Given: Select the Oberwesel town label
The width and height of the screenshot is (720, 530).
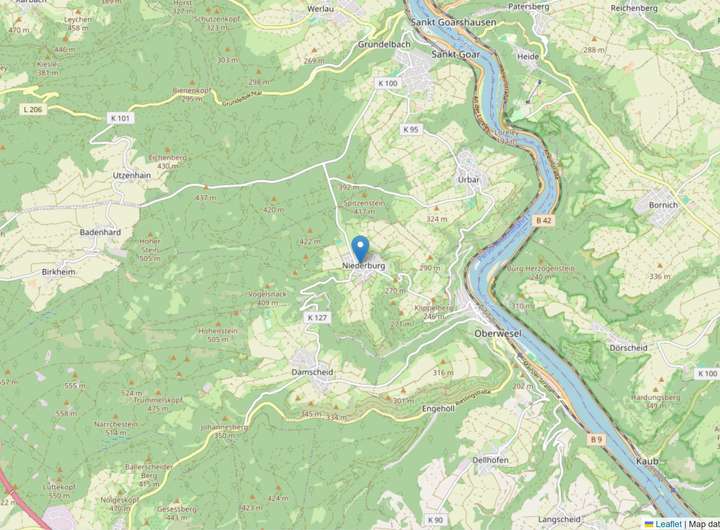Looking at the screenshot, I should click(x=498, y=334).
